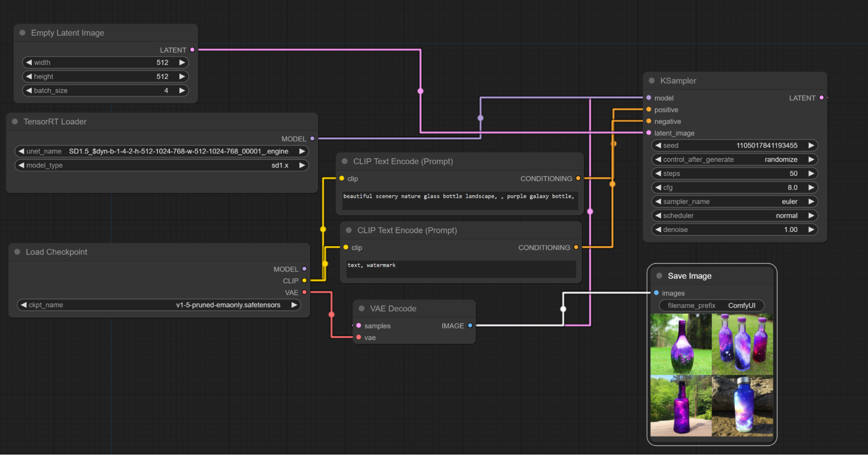Image resolution: width=868 pixels, height=455 pixels.
Task: Click the filename_prefix field in Save Image
Action: coord(711,306)
